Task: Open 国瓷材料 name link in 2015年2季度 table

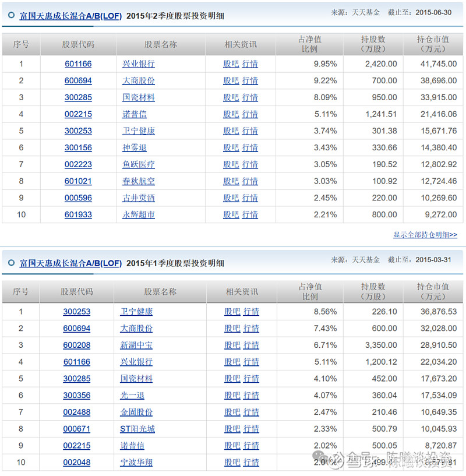Action: click(x=139, y=97)
